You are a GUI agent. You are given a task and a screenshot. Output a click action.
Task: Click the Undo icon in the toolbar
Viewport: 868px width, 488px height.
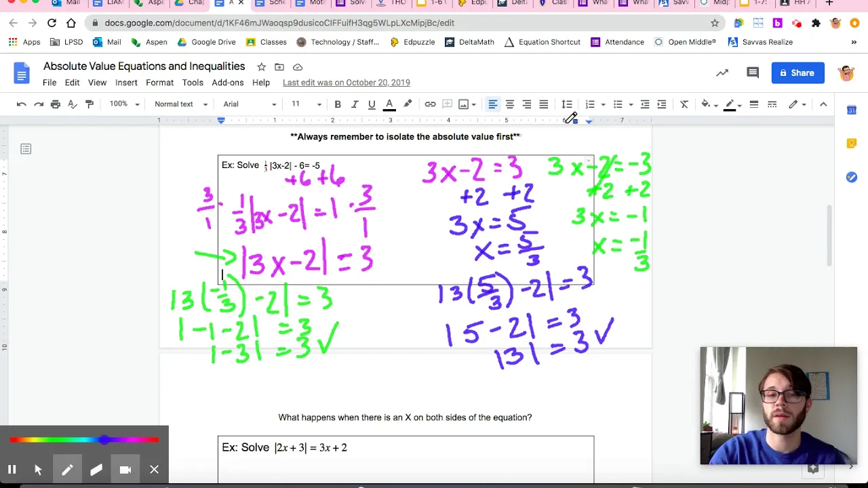tap(22, 104)
